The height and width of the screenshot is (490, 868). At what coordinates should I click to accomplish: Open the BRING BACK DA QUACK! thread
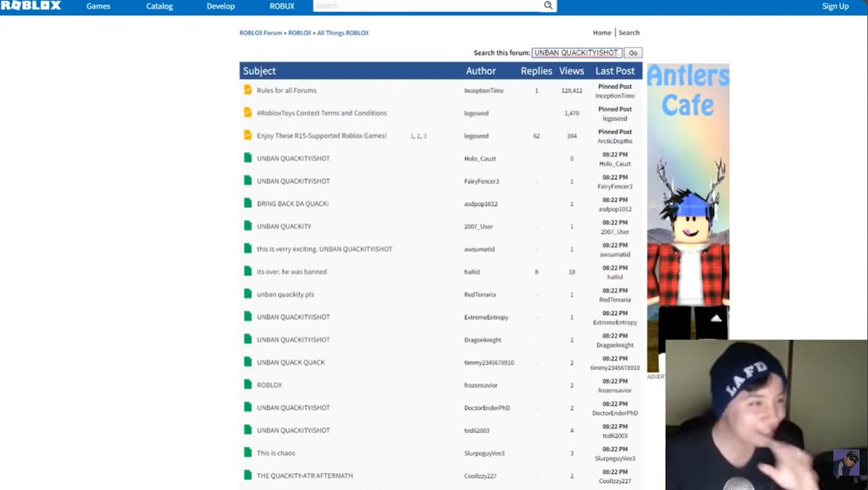click(x=293, y=204)
